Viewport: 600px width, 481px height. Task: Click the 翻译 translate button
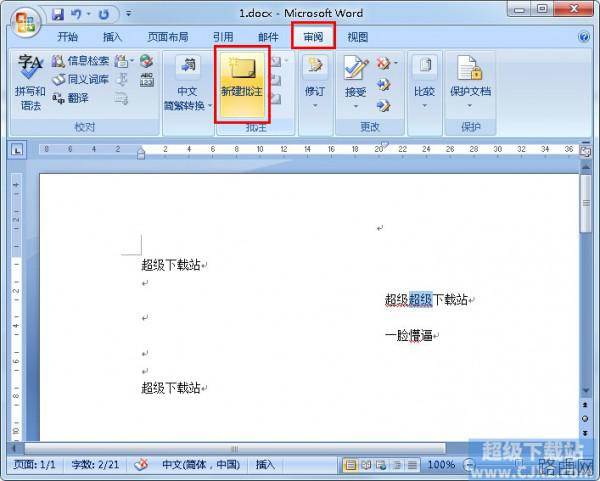tap(70, 98)
